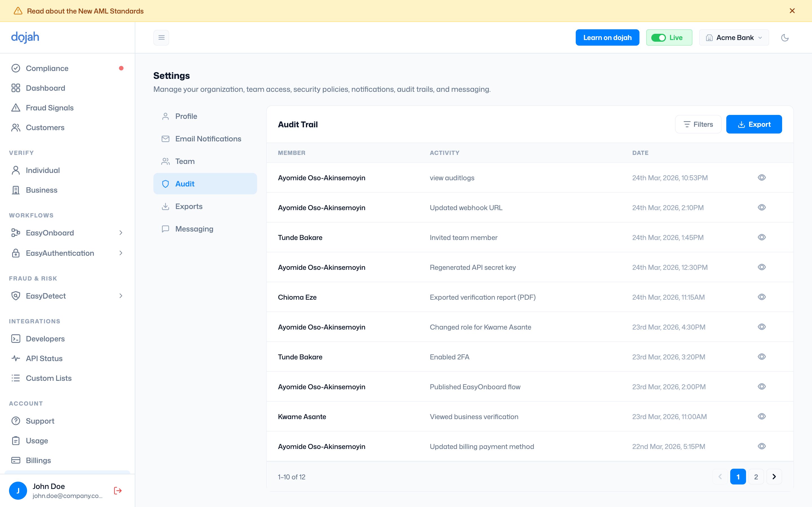
Task: Expand the EasyOnboard submenu
Action: point(121,233)
